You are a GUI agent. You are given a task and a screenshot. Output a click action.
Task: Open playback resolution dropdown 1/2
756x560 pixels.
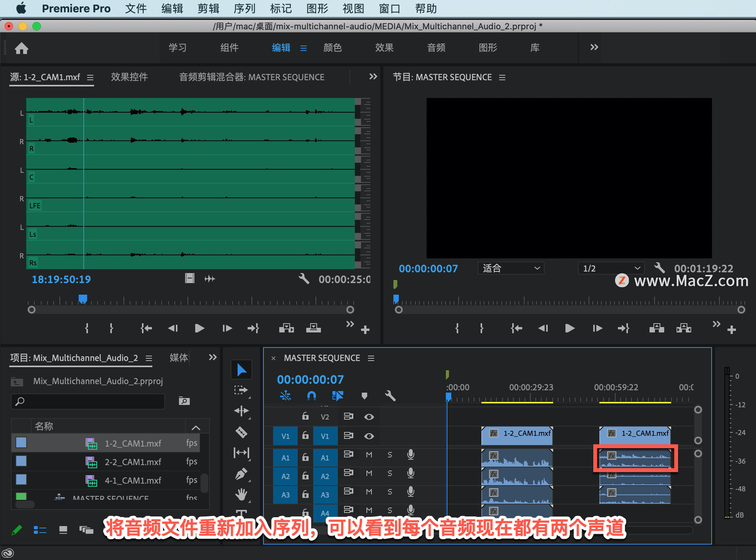pos(611,268)
